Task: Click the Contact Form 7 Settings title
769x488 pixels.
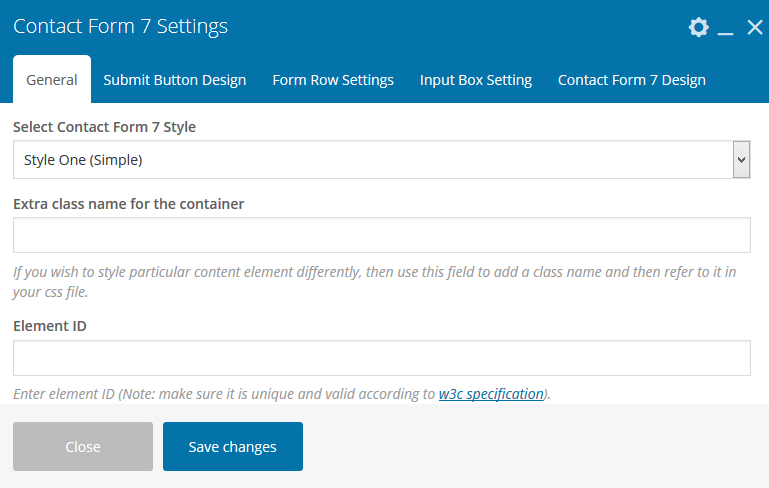Action: click(x=120, y=26)
